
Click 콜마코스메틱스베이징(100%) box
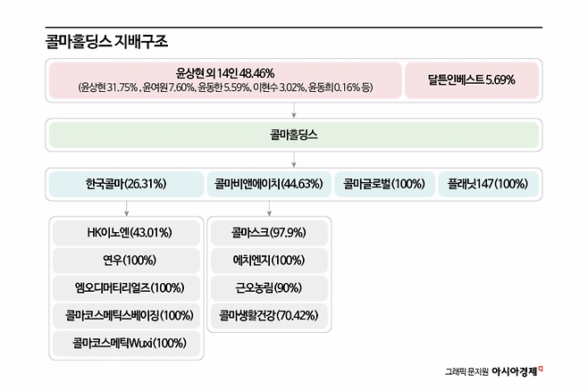click(126, 315)
